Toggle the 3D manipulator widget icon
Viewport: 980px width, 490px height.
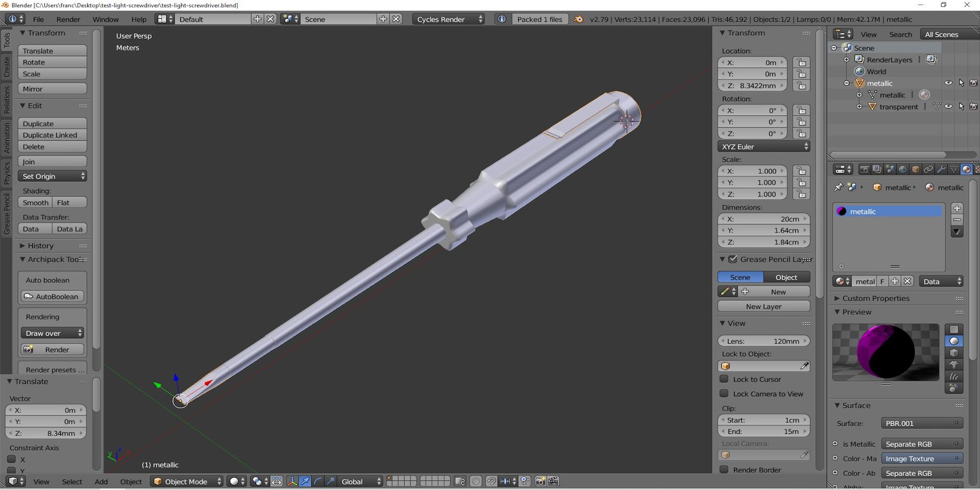click(x=292, y=481)
